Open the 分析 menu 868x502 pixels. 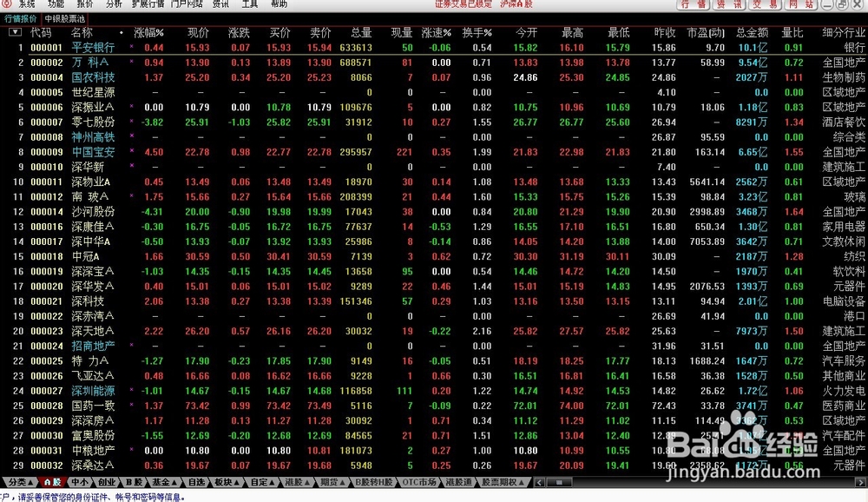114,3
